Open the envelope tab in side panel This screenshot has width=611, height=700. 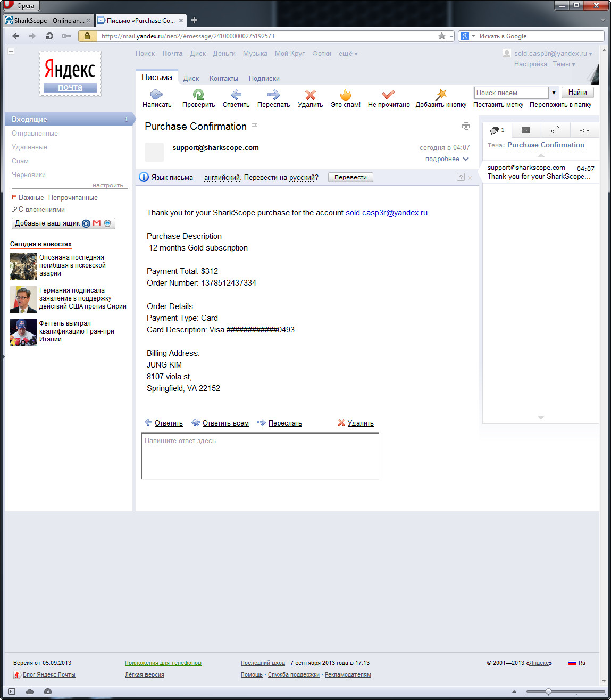(526, 130)
